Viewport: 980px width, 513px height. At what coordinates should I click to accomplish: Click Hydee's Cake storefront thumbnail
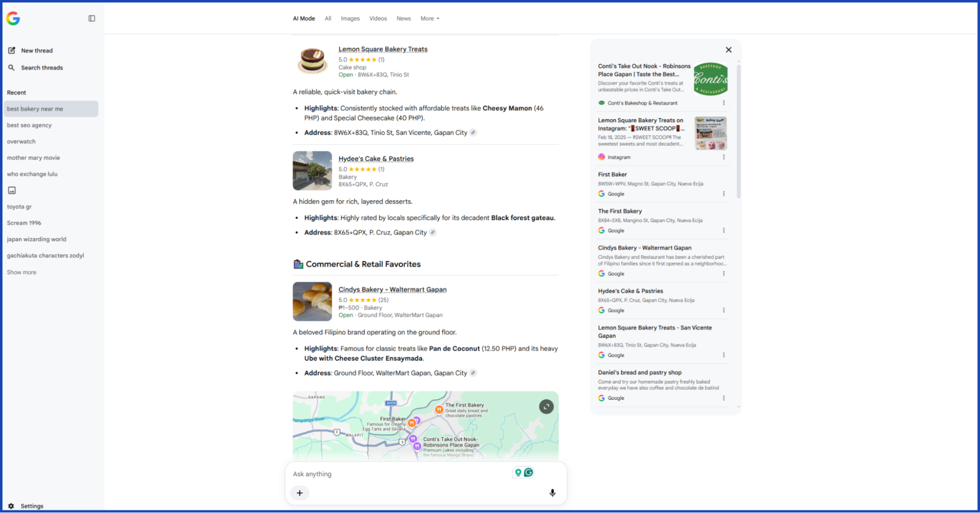click(x=312, y=171)
